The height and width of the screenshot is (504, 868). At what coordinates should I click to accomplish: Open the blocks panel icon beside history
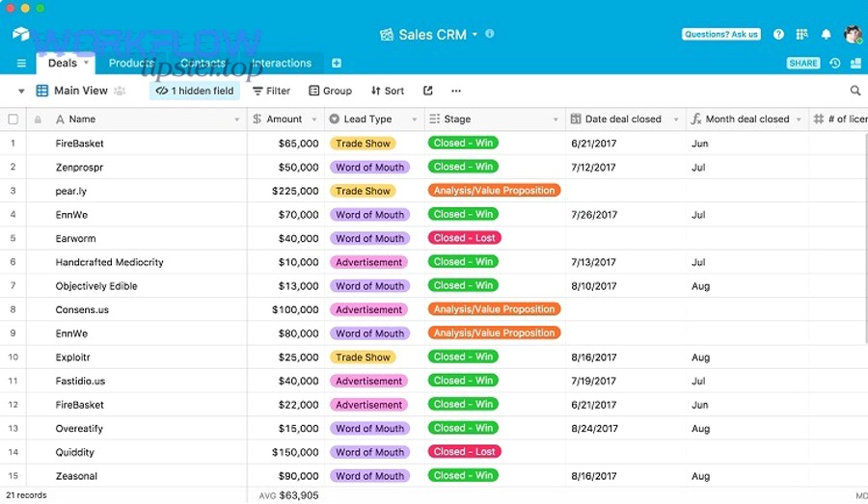855,63
